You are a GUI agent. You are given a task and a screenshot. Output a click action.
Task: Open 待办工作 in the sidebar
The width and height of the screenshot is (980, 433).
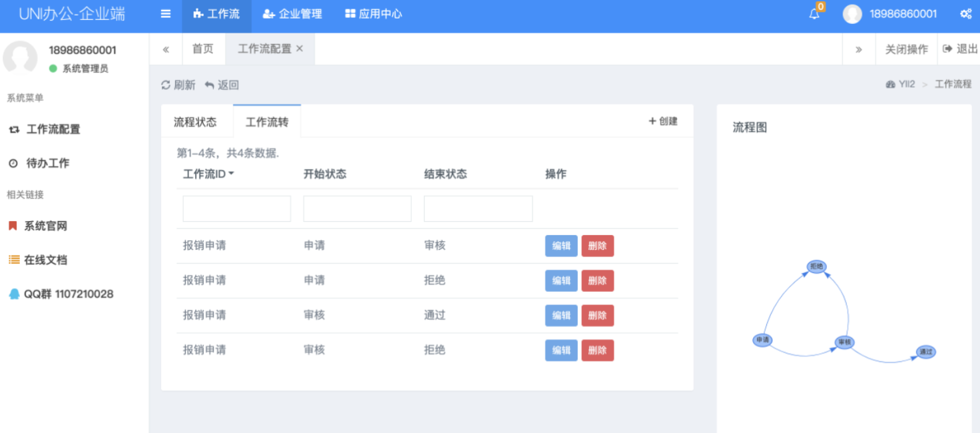pos(47,163)
